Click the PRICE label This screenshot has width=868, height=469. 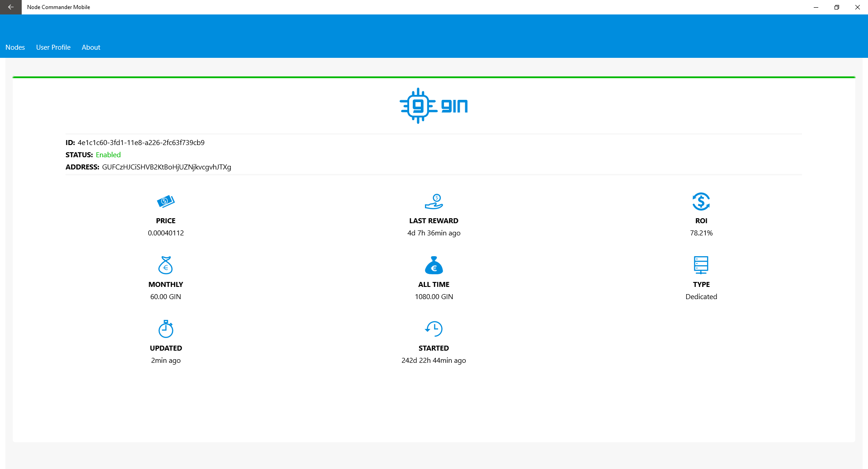(166, 221)
